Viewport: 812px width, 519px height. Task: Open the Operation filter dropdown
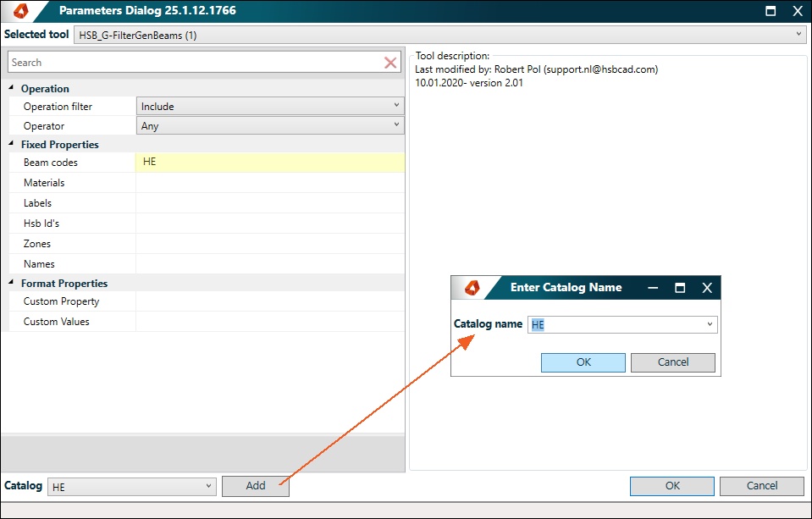click(270, 106)
